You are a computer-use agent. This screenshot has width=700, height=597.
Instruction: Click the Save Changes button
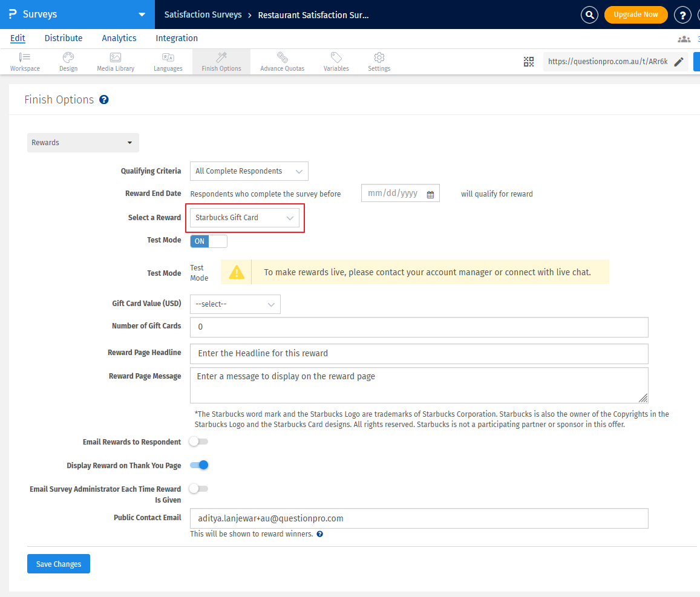click(58, 563)
